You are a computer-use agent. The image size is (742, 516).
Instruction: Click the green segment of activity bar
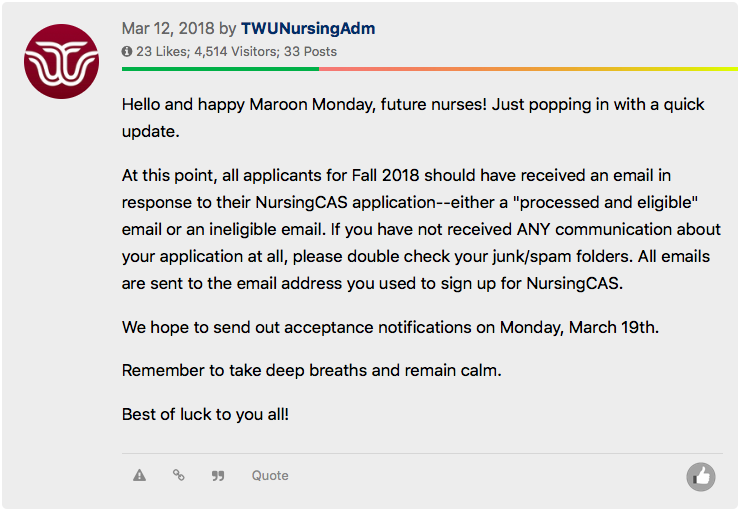click(220, 69)
